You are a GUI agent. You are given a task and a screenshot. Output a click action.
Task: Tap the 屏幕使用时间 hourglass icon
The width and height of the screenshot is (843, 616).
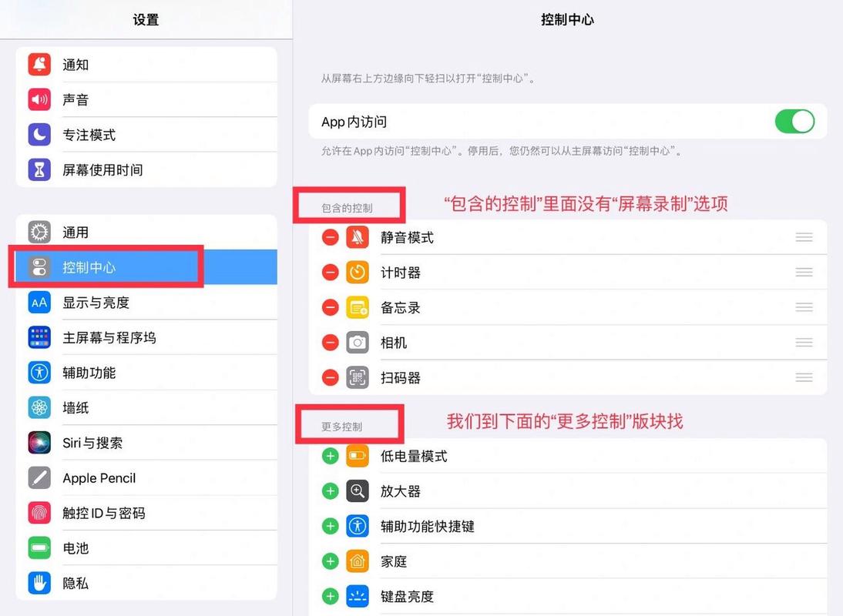coord(39,169)
